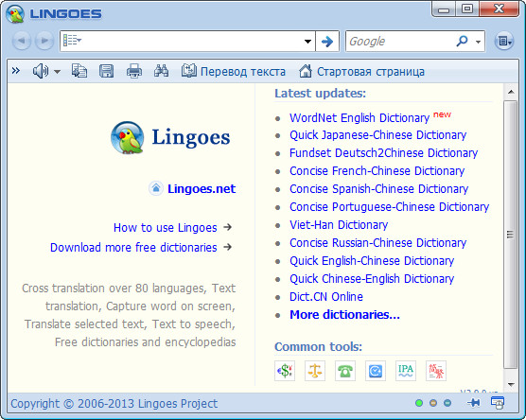Click the scrollbar down arrow

click(511, 384)
